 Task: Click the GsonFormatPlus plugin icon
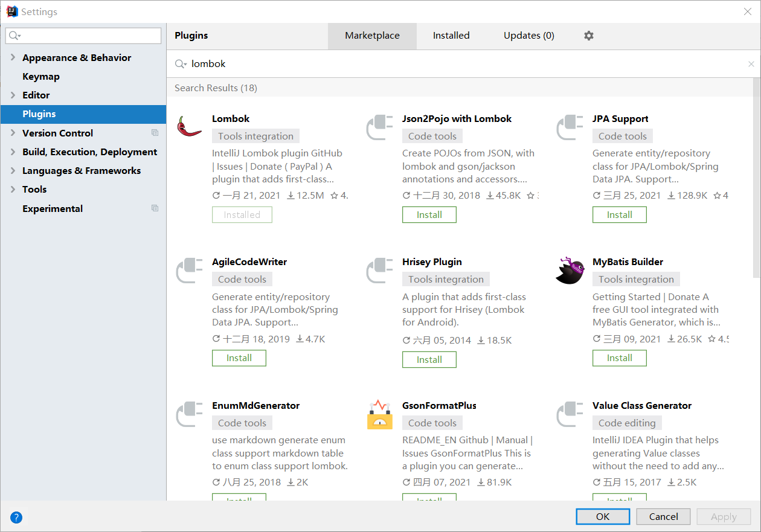coord(379,414)
